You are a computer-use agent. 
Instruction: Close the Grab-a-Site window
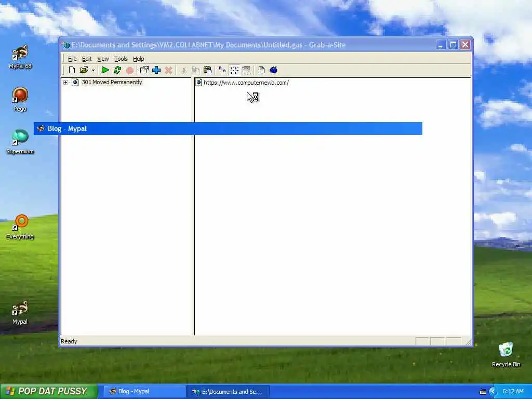click(x=465, y=45)
